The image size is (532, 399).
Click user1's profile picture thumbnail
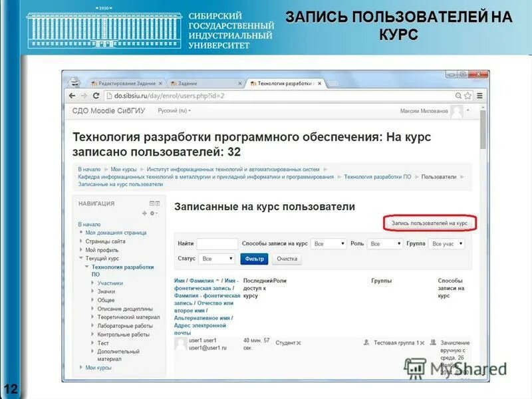(x=180, y=344)
